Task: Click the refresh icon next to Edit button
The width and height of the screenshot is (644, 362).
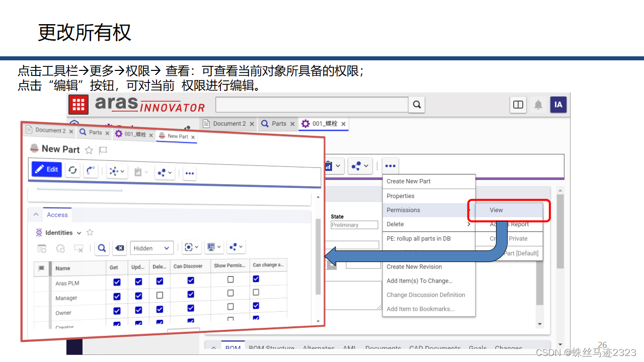Action: 72,170
